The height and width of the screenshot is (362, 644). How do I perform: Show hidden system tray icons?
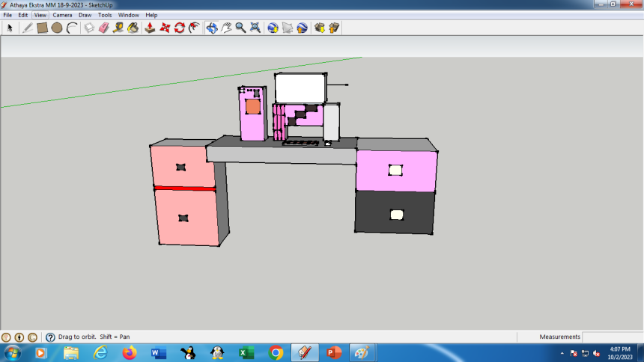[x=562, y=352]
